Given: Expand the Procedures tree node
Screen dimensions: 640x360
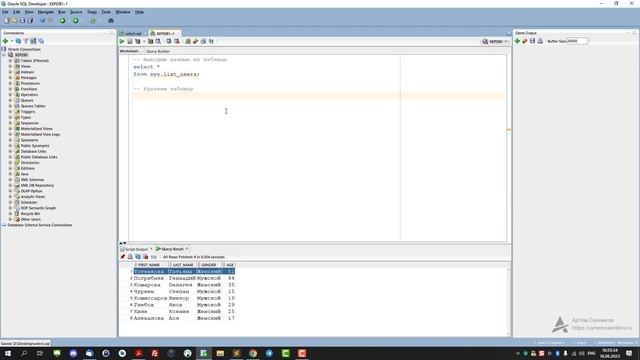Looking at the screenshot, I should 11,83.
